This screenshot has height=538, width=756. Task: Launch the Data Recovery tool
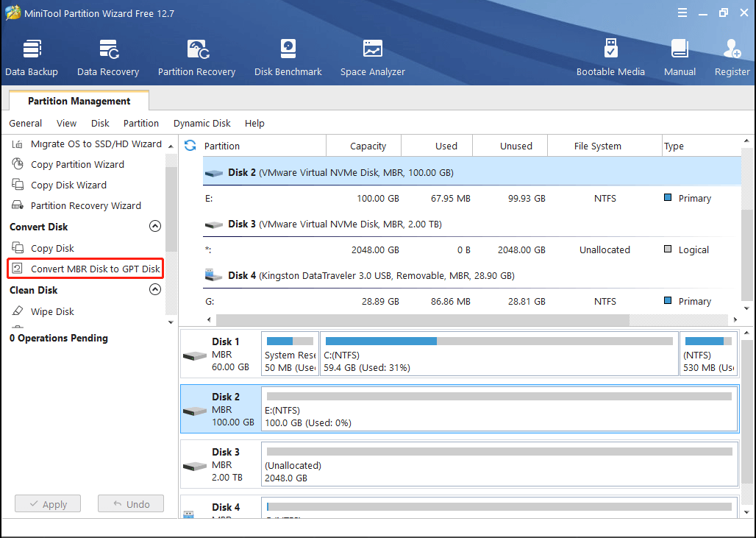[108, 57]
